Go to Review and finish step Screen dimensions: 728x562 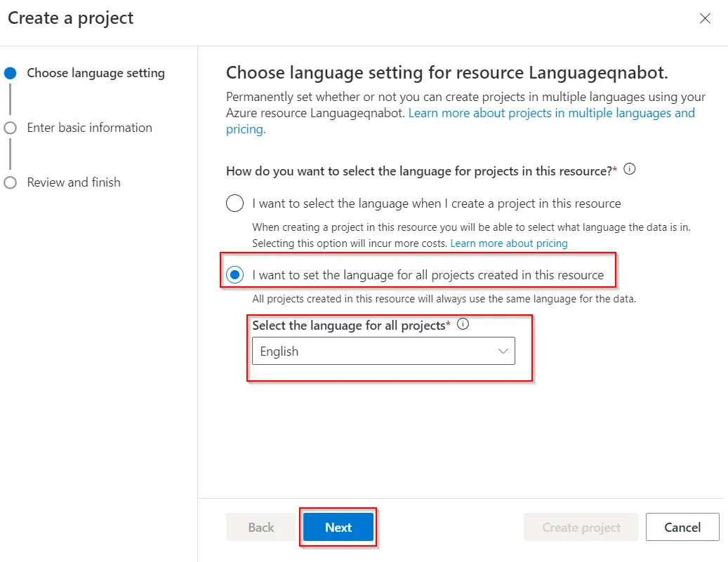click(74, 182)
